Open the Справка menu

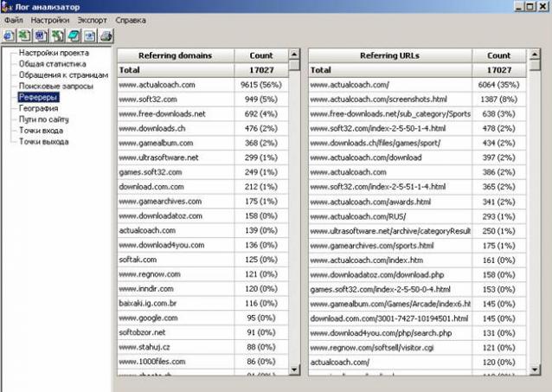pyautogui.click(x=131, y=19)
